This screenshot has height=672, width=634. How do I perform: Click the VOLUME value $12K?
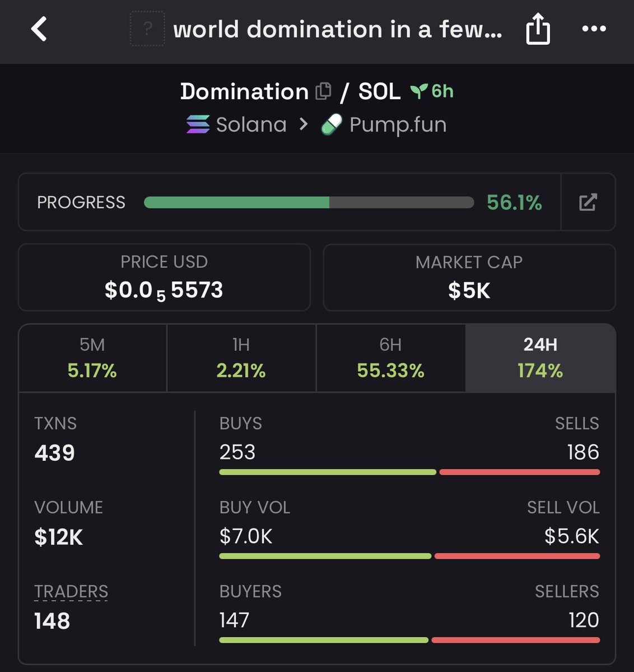click(x=58, y=537)
